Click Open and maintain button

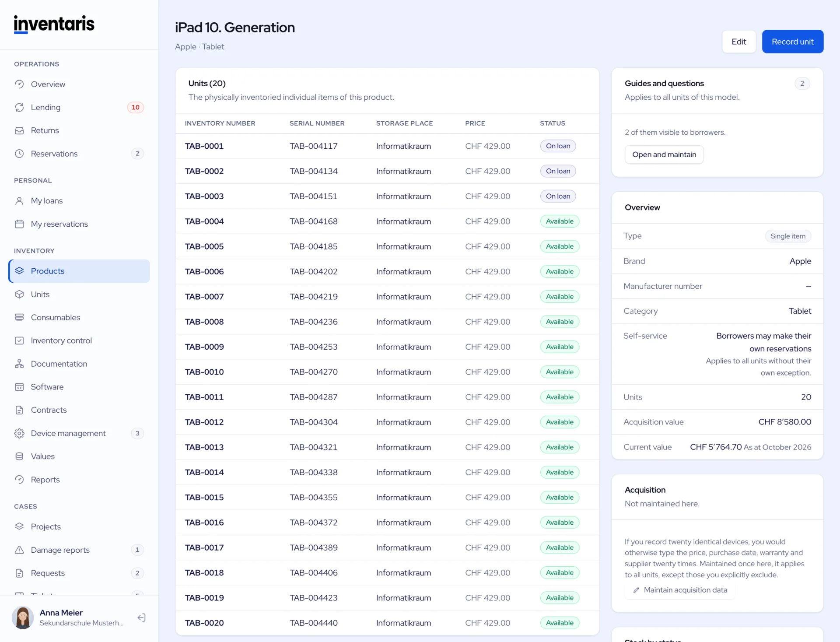(664, 154)
